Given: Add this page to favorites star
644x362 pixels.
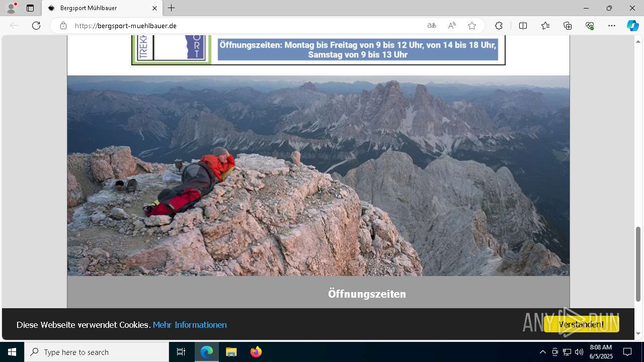Looking at the screenshot, I should click(x=472, y=26).
